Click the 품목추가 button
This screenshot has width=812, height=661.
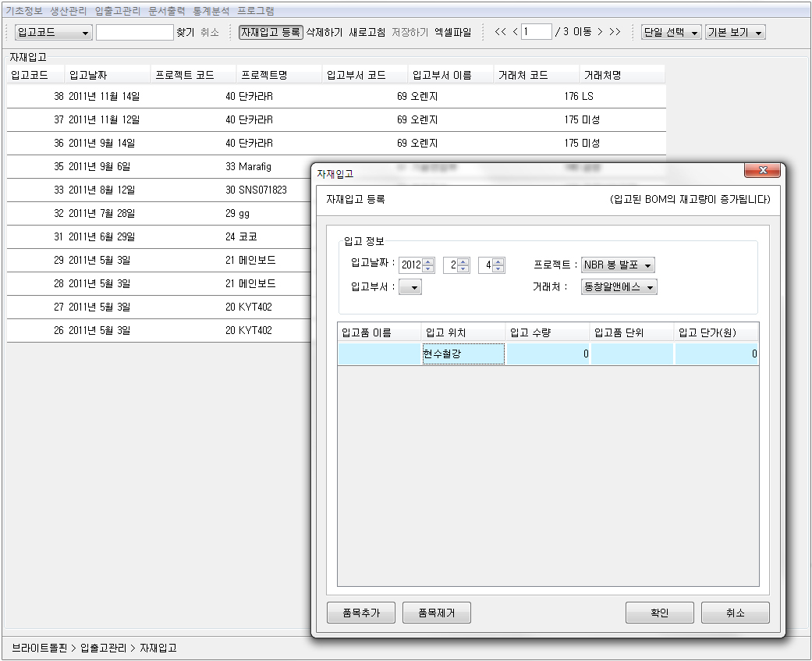[361, 613]
